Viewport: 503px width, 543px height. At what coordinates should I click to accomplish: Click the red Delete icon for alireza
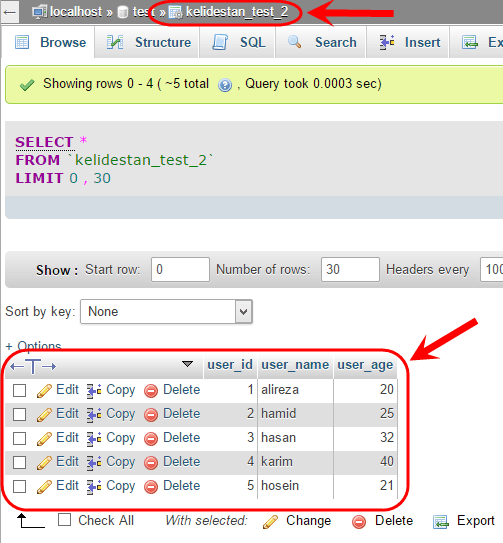[151, 391]
